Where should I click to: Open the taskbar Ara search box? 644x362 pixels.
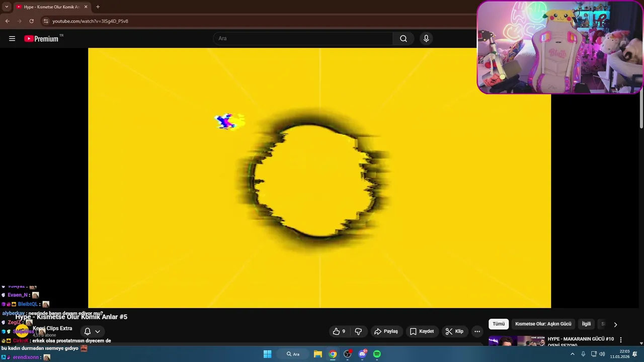pos(293,354)
